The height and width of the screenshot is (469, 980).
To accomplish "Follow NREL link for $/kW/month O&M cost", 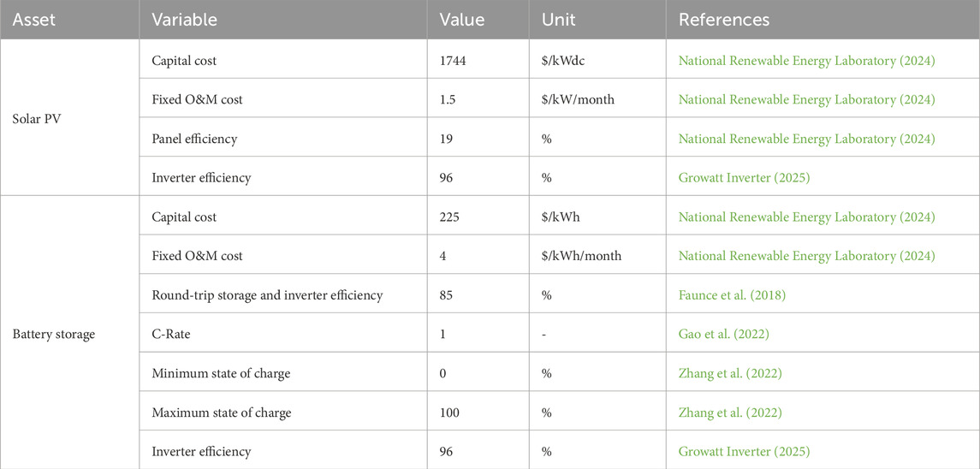I will tap(806, 100).
